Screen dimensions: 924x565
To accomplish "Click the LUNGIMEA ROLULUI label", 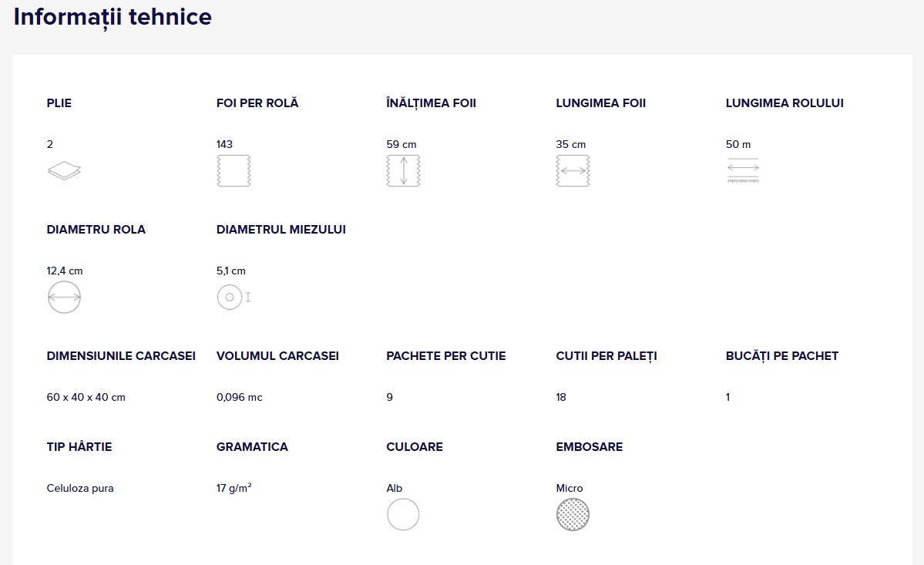I will tap(785, 103).
